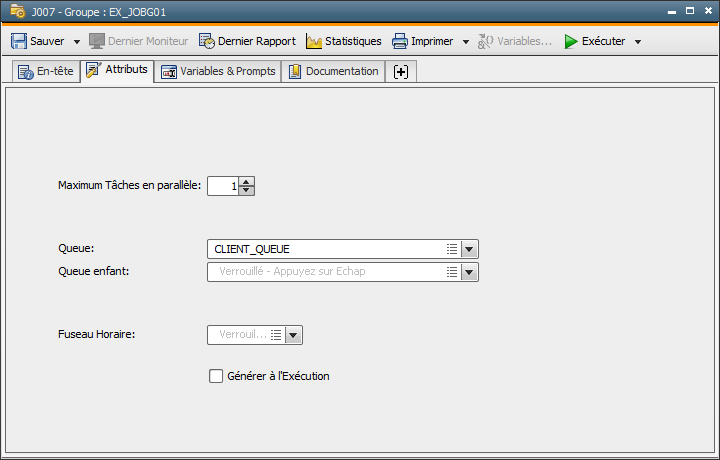Click the [+] add tab button

pyautogui.click(x=401, y=72)
